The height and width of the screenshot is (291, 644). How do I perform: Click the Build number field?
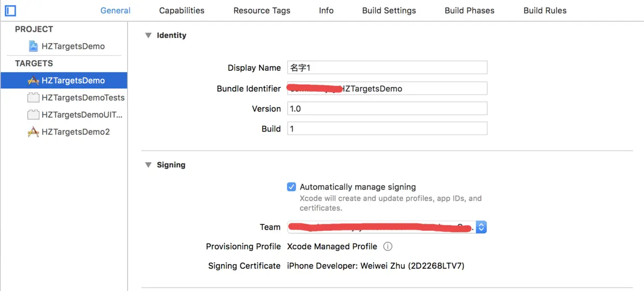pyautogui.click(x=387, y=129)
